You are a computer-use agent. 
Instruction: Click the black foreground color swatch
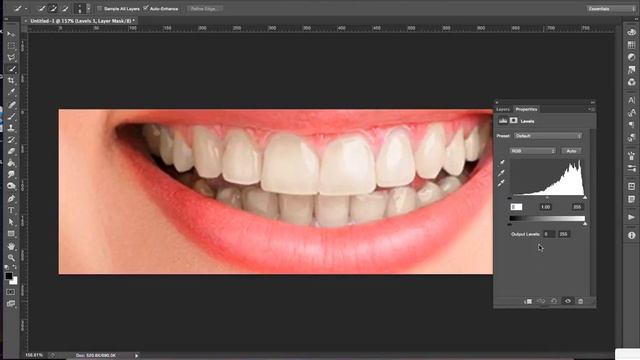(x=8, y=276)
